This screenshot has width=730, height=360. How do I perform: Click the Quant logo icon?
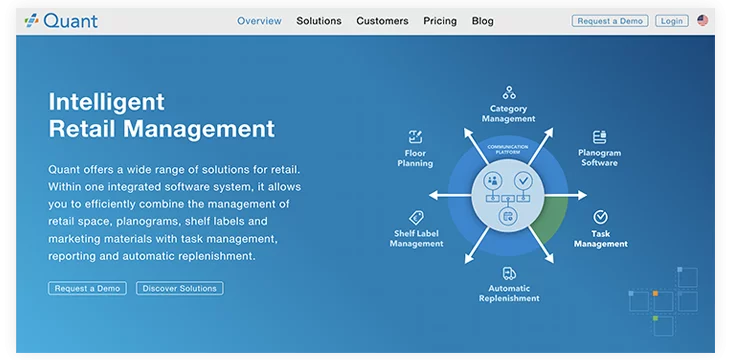tap(32, 21)
